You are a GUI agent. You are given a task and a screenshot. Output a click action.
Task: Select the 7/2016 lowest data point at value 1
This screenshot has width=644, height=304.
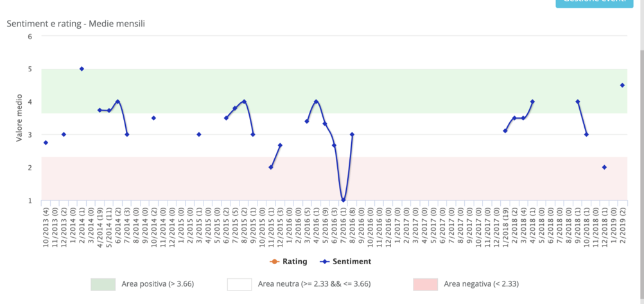click(x=344, y=200)
